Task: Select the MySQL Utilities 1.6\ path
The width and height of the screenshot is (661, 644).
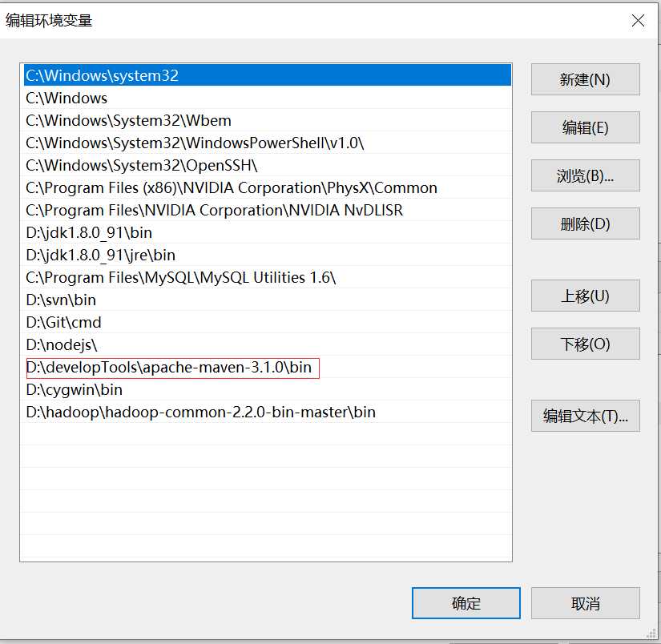Action: pyautogui.click(x=266, y=277)
